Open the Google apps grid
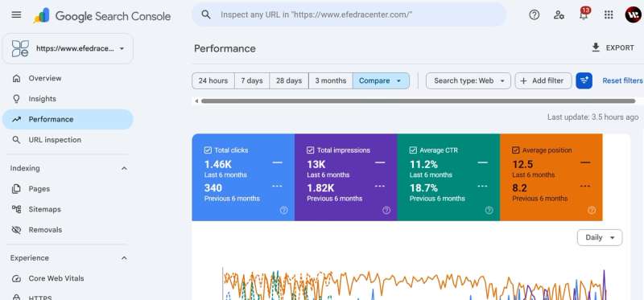 tap(609, 15)
